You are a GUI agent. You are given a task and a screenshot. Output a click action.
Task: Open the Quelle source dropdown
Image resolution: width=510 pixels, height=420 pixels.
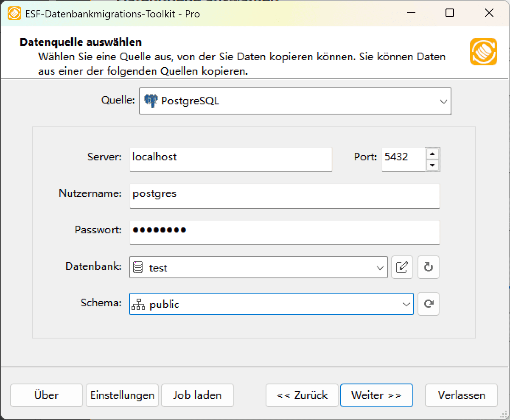(x=444, y=101)
